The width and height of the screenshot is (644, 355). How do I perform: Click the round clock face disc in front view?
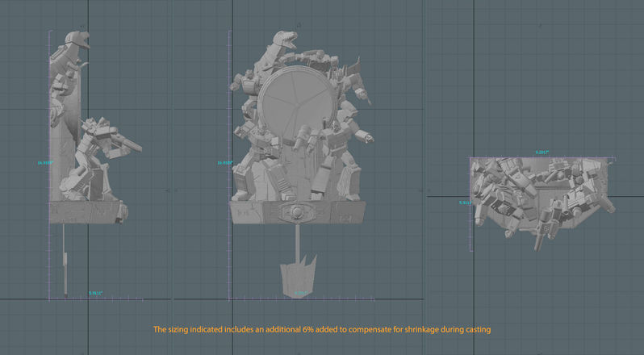pyautogui.click(x=298, y=104)
